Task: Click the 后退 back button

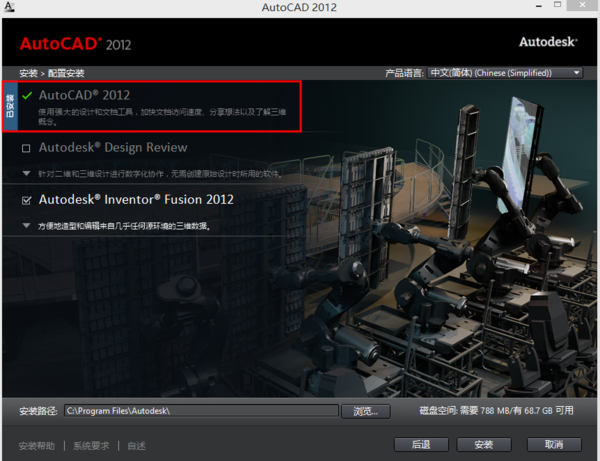Action: (x=421, y=445)
